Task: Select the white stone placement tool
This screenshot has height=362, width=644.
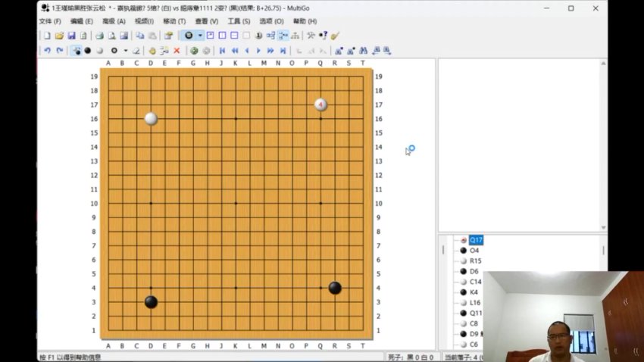Action: click(x=99, y=51)
